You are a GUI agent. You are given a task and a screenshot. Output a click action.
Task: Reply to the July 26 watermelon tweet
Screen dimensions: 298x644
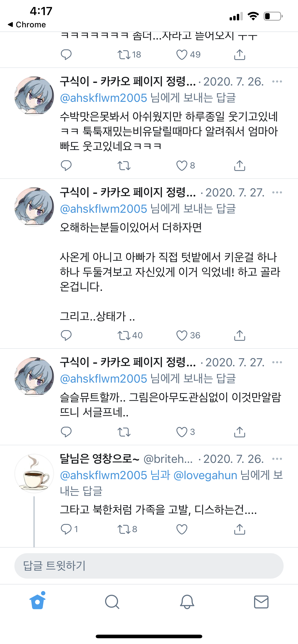[x=66, y=166]
